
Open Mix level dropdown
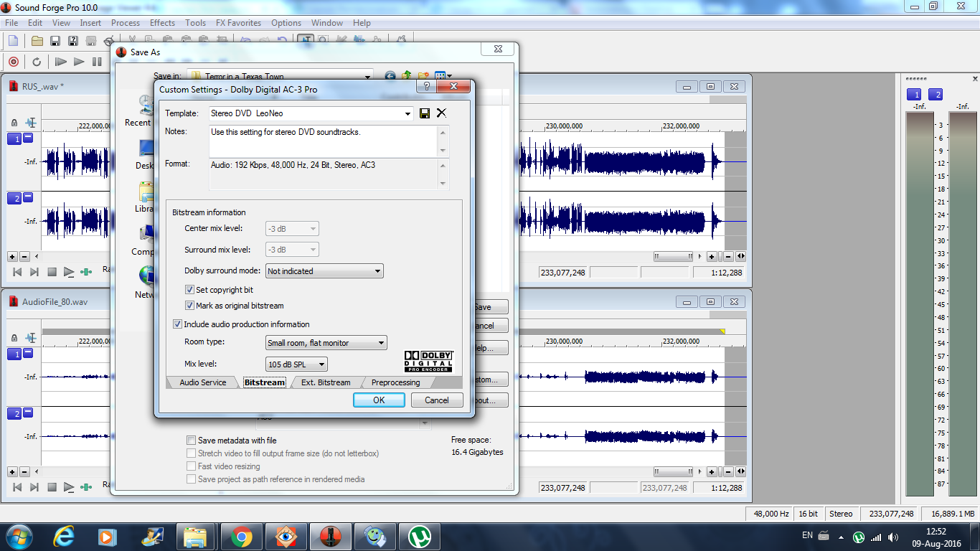click(322, 364)
